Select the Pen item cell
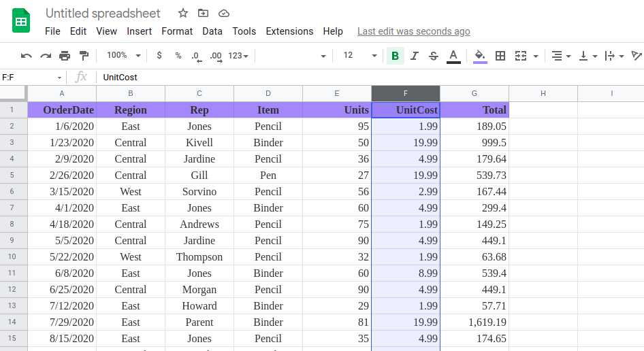 pos(268,175)
